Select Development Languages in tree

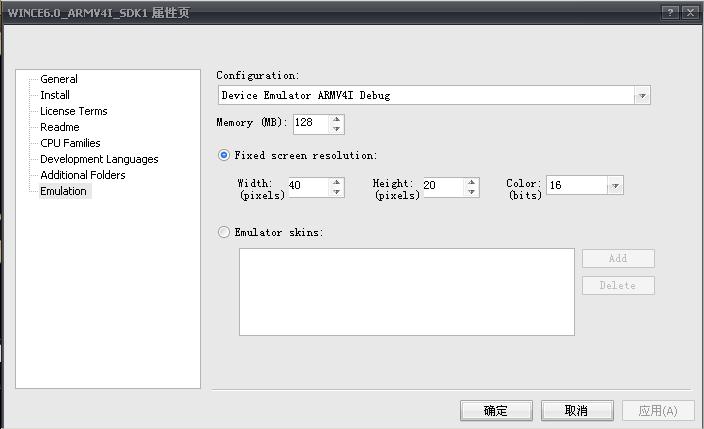tap(99, 159)
